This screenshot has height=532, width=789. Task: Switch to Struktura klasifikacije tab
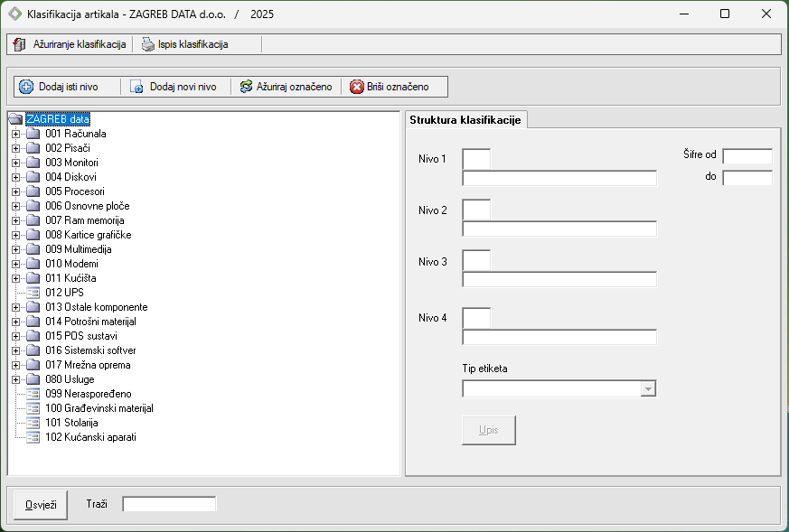point(465,120)
